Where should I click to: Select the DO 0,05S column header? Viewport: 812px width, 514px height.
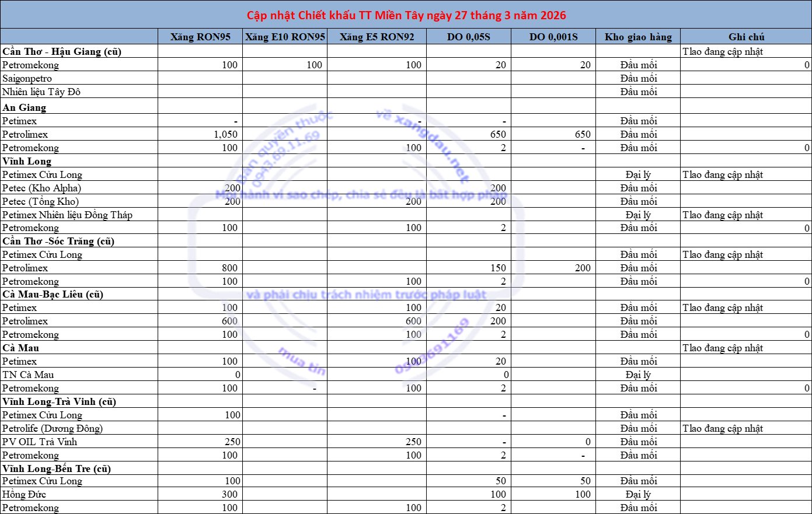469,37
